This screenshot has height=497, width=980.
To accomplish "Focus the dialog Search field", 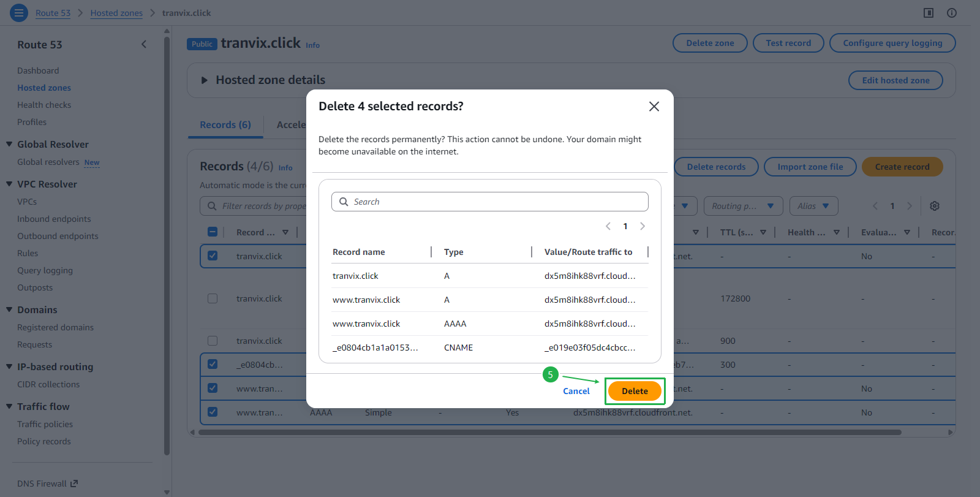I will pyautogui.click(x=490, y=202).
